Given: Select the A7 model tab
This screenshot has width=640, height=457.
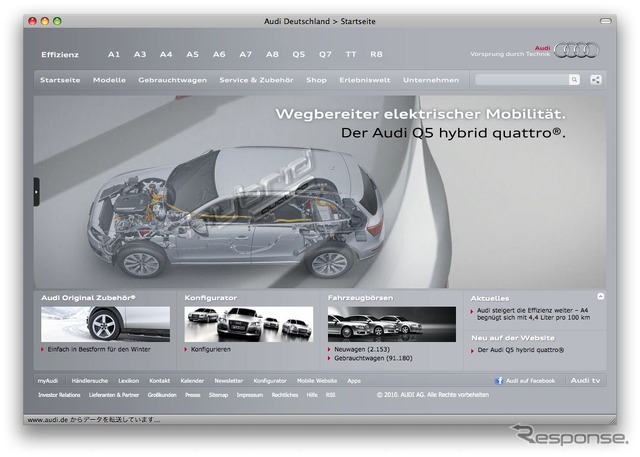Looking at the screenshot, I should (246, 54).
